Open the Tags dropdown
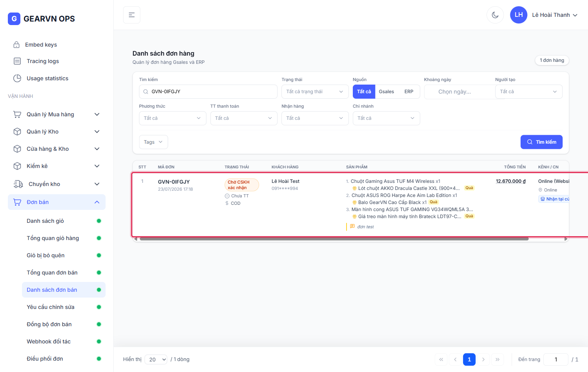Screen dimensions: 588x372 (x=153, y=142)
